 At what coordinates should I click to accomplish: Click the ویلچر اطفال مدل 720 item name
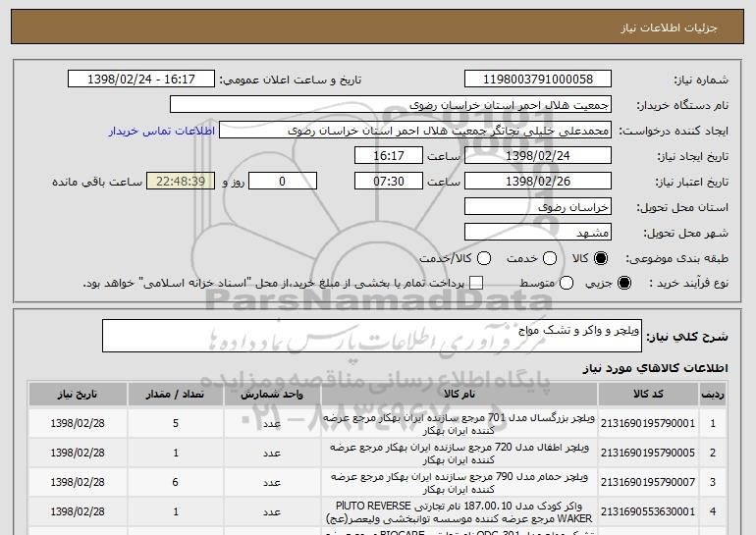tap(459, 454)
